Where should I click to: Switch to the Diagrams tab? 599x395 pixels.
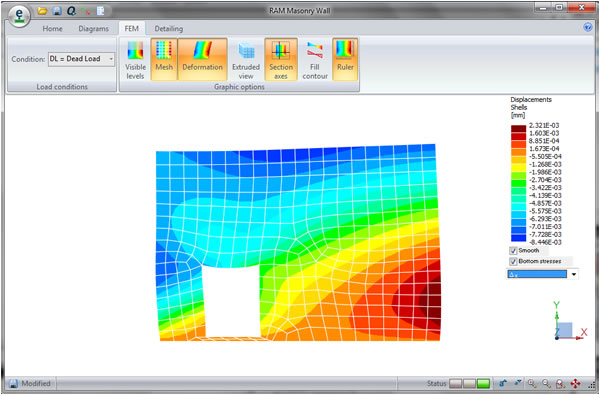(x=93, y=29)
